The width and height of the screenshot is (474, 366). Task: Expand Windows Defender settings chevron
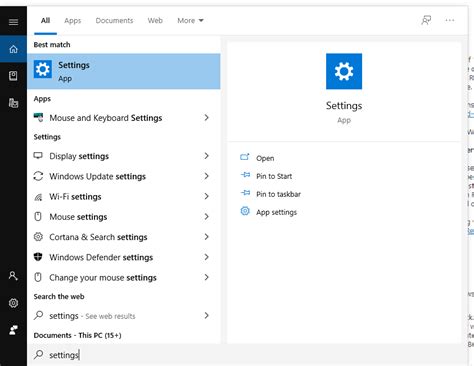[x=207, y=257]
